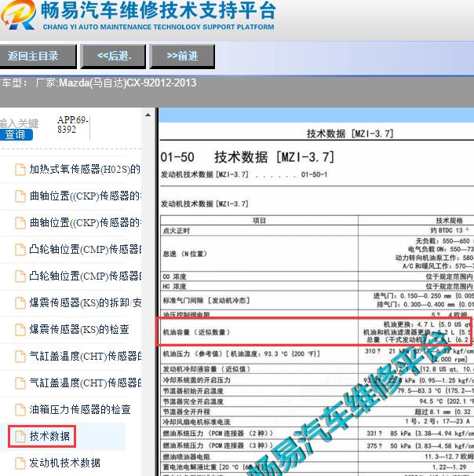Click the 1.22—1.29 value cell

click(x=450, y=467)
